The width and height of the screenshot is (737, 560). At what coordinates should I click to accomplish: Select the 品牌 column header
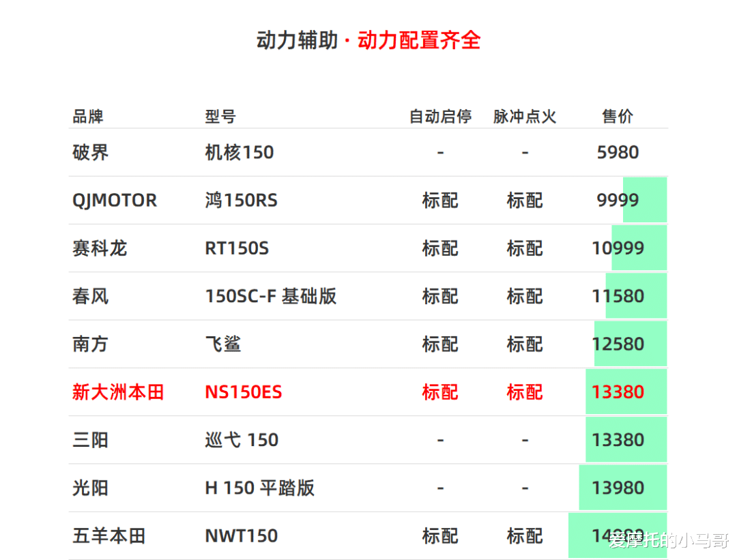click(88, 116)
